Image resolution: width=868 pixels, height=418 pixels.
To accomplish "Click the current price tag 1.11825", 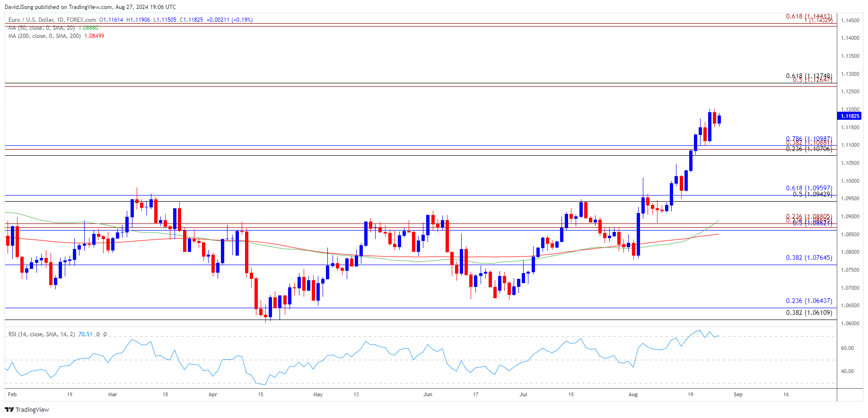I will [849, 116].
